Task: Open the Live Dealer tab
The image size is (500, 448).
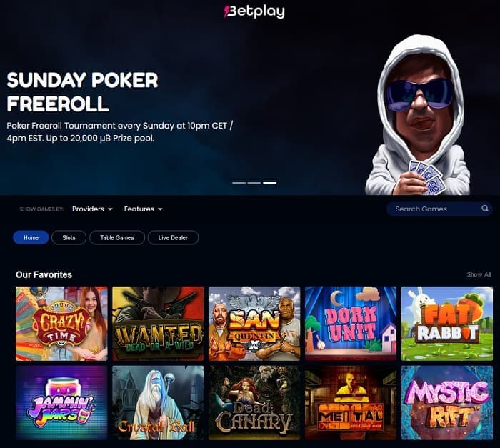Action: [x=173, y=238]
